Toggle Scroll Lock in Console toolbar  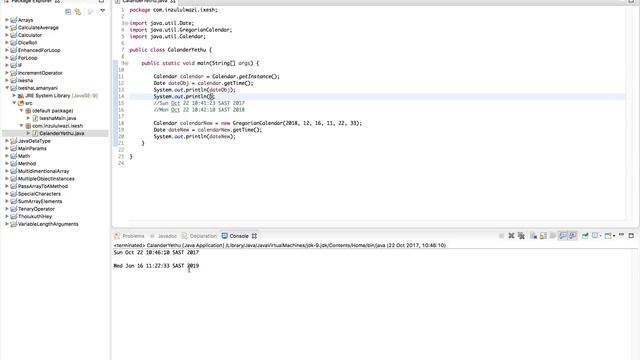pos(543,236)
